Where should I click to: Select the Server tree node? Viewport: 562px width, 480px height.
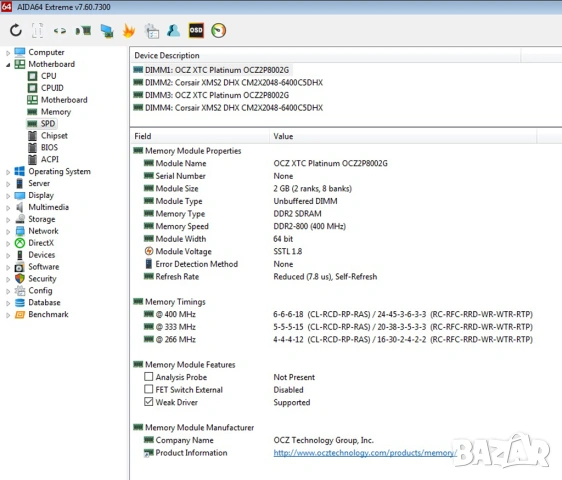[x=39, y=183]
